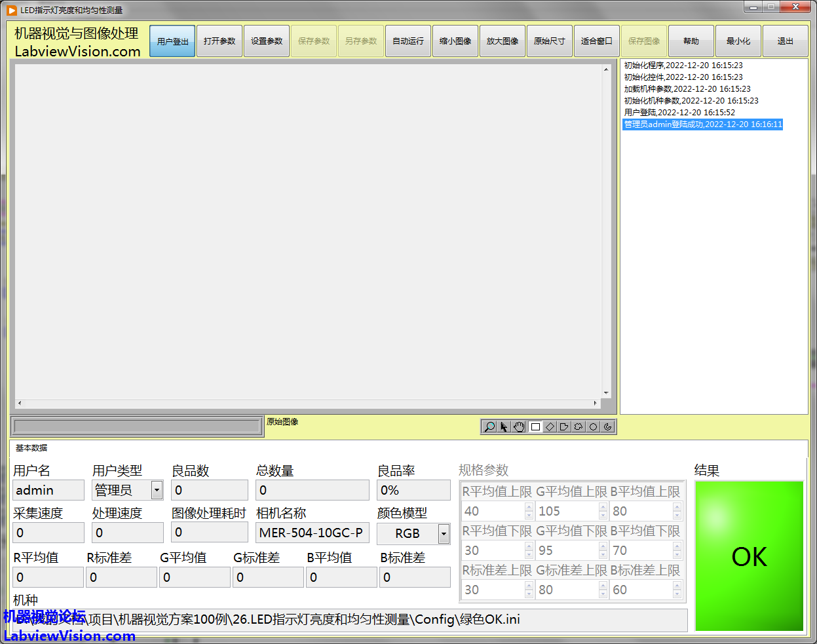817x644 pixels.
Task: Select the Zoom magnifier tool
Action: pos(489,427)
